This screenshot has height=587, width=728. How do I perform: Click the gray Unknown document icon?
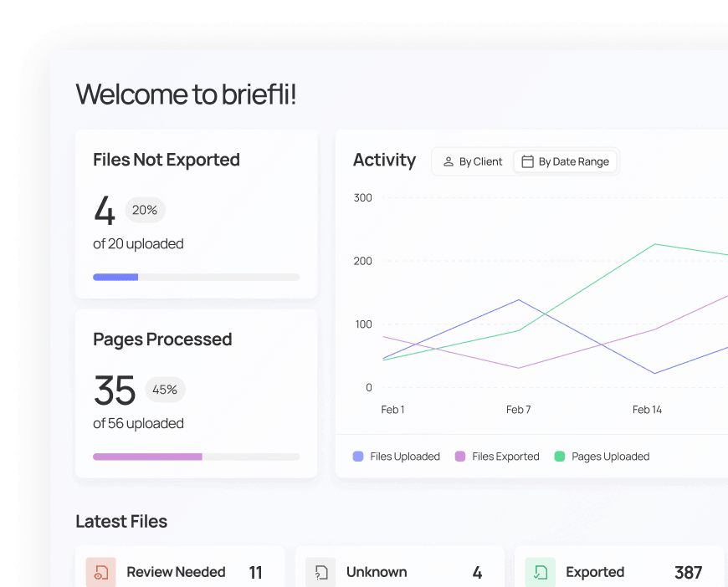coord(320,572)
